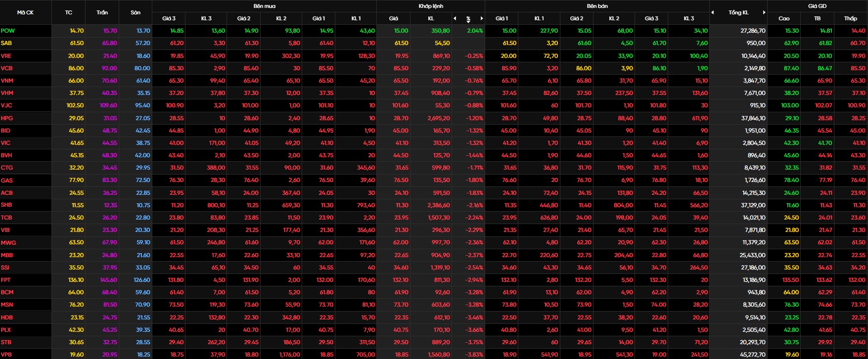
Task: Click BCM's total volume 943,80
Action: coord(756,292)
